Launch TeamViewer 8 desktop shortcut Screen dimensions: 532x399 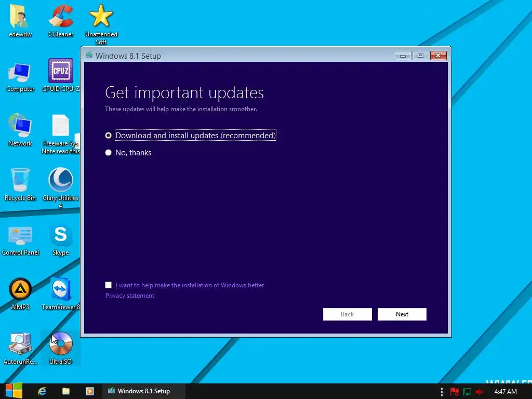point(61,294)
